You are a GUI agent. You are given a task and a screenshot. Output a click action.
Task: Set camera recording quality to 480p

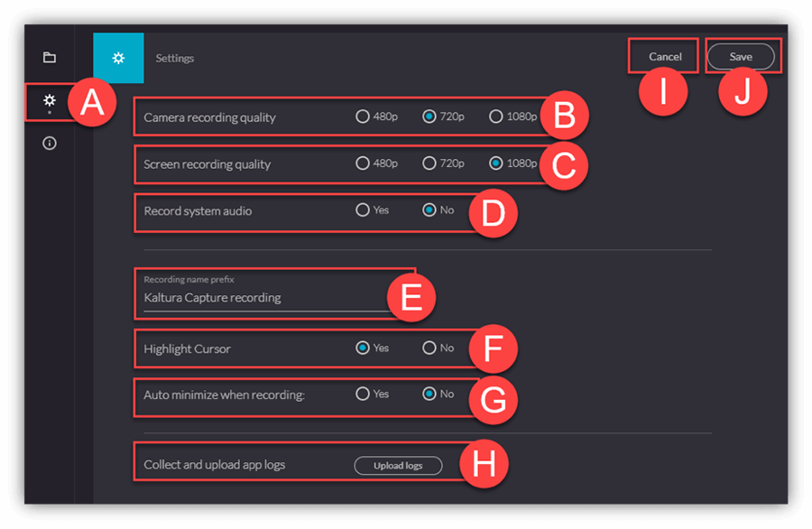[363, 116]
